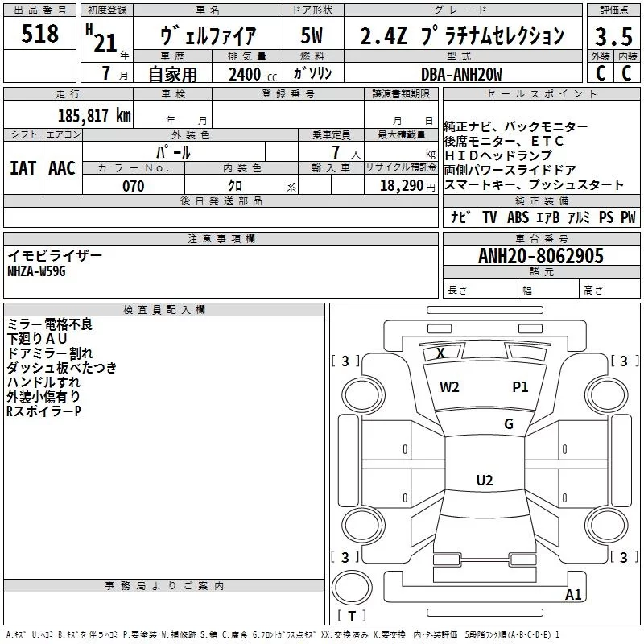The image size is (644, 644).
Task: Click exterior color パール
Action: tap(173, 152)
